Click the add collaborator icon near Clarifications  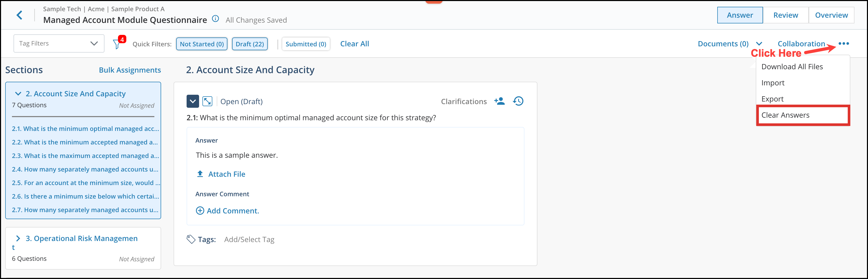[x=500, y=101]
